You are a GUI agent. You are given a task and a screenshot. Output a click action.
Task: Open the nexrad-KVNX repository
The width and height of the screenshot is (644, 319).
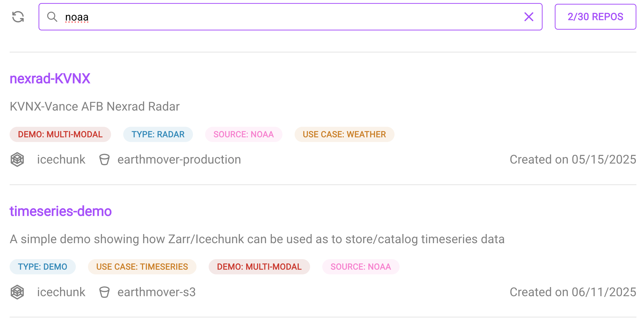50,78
